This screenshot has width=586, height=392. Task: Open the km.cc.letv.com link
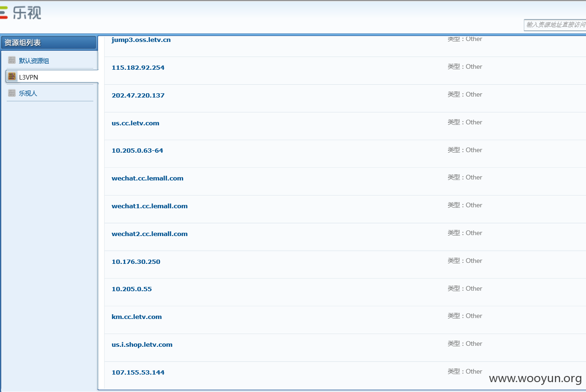(x=137, y=317)
